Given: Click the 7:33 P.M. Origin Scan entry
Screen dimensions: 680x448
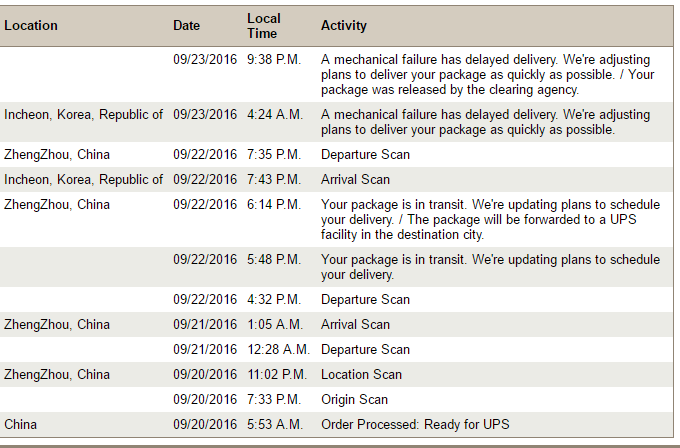Looking at the screenshot, I should [x=354, y=400].
